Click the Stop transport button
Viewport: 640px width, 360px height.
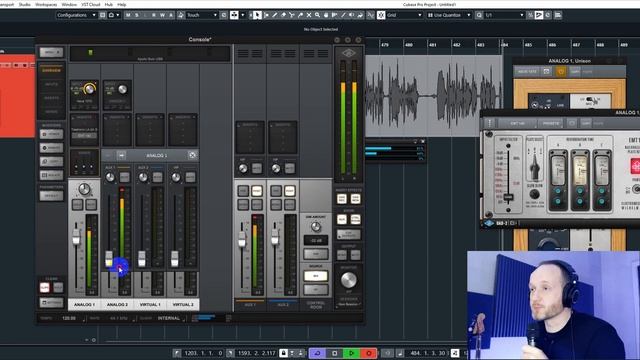click(x=334, y=353)
